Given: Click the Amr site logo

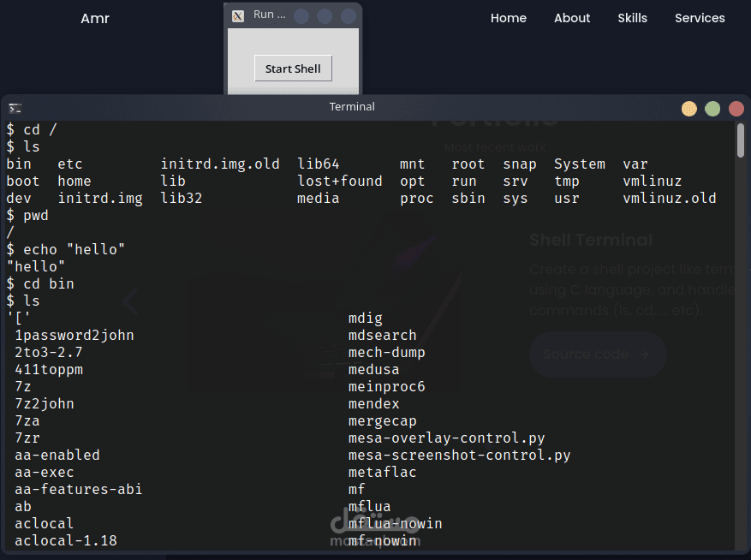Looking at the screenshot, I should (95, 19).
